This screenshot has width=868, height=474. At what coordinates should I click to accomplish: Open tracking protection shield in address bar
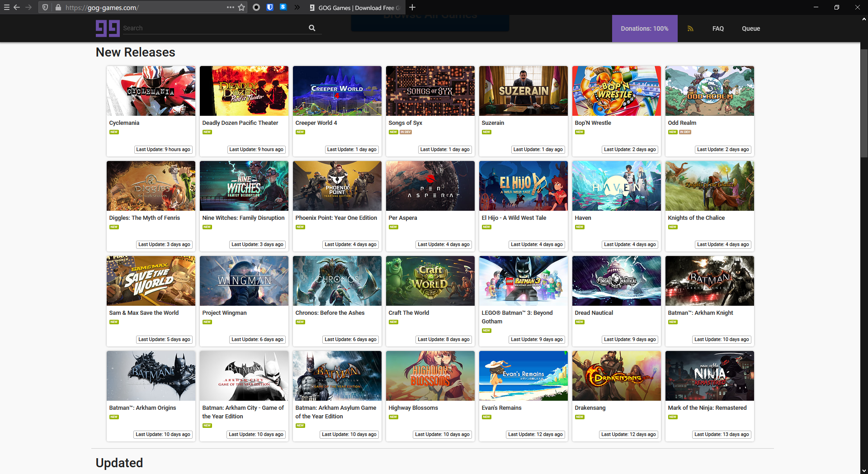45,7
